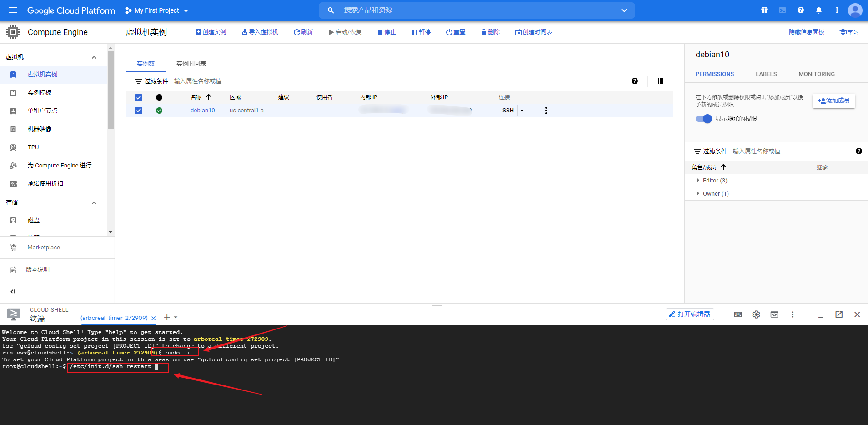The width and height of the screenshot is (868, 425).
Task: Click 添加成员 add member button
Action: [834, 101]
